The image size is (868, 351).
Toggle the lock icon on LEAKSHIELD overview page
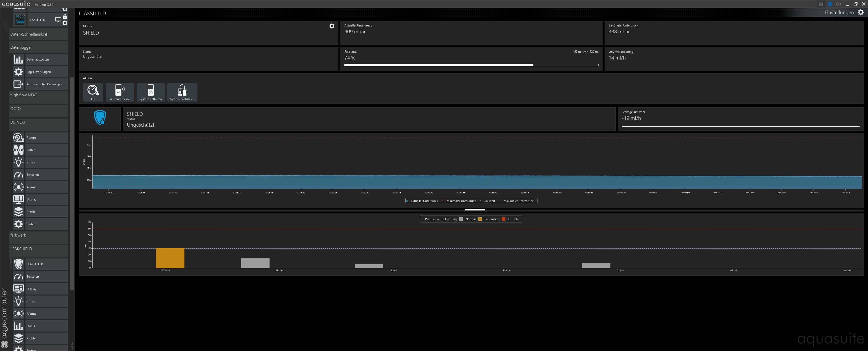point(65,16)
